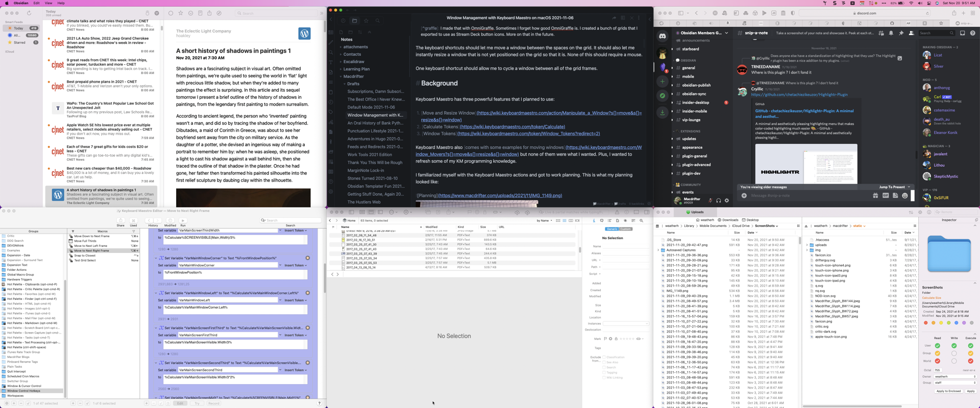This screenshot has width=980, height=408.
Task: Show pinned messages in Discord channel
Action: 901,33
